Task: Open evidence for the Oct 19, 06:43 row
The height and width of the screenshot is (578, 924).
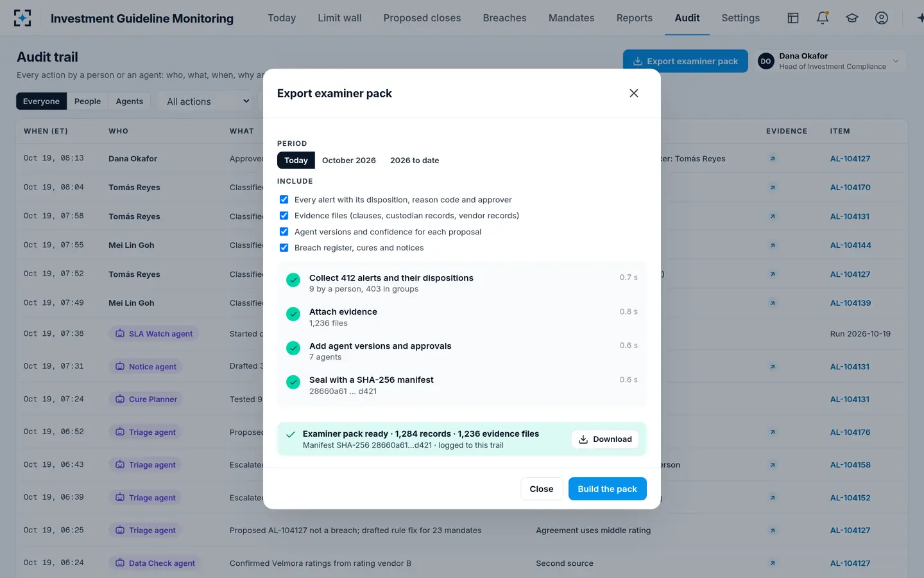Action: [x=773, y=465]
